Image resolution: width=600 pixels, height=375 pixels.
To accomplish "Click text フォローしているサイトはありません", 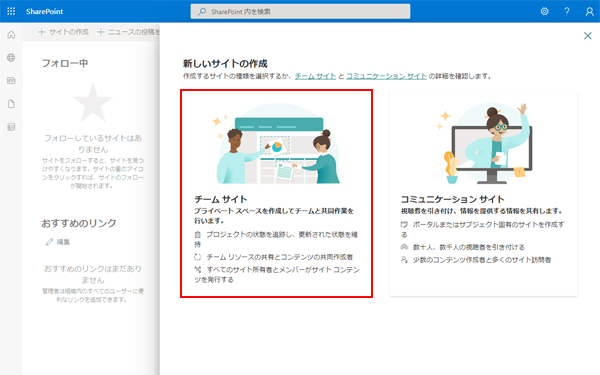I will click(93, 143).
